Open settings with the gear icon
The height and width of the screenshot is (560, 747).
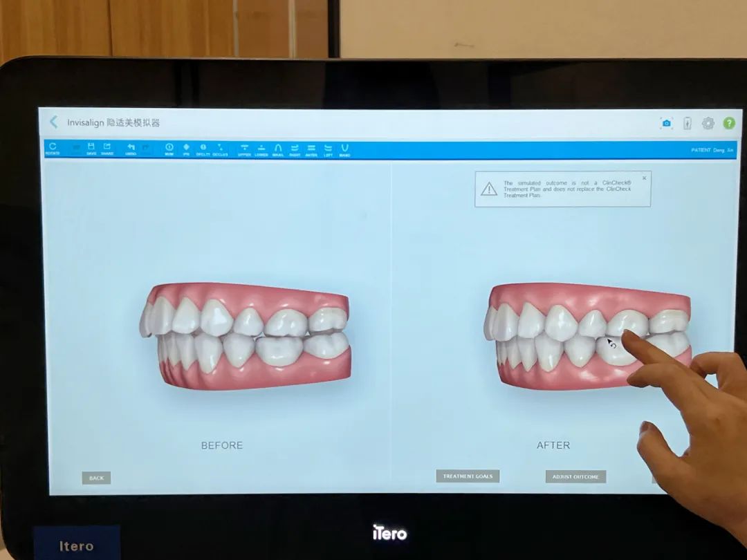[x=708, y=123]
